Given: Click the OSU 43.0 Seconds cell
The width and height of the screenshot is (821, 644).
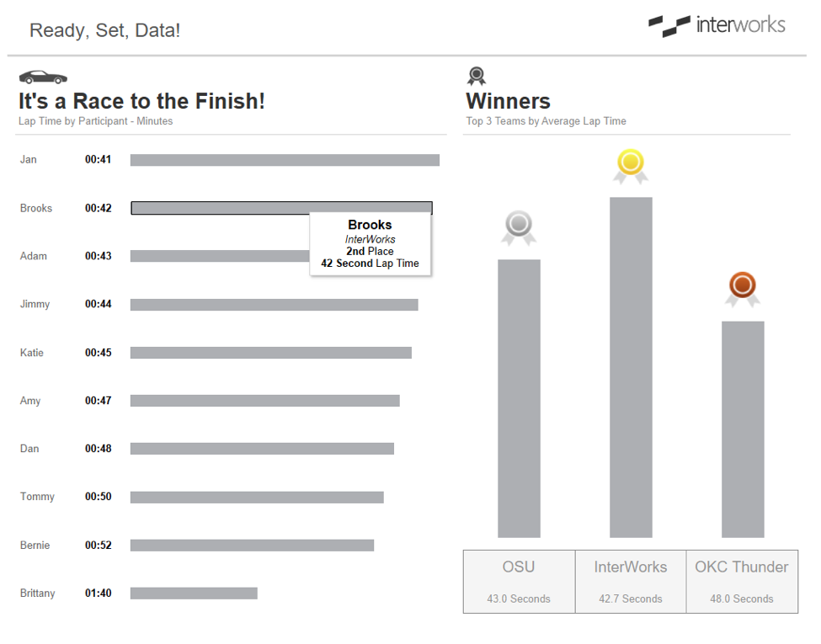Looking at the screenshot, I should [x=519, y=582].
